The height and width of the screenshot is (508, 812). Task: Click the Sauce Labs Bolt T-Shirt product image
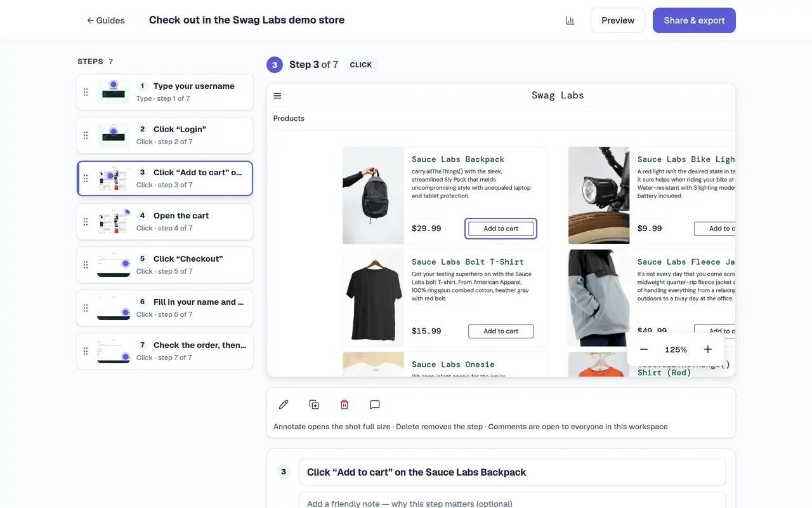pyautogui.click(x=373, y=298)
